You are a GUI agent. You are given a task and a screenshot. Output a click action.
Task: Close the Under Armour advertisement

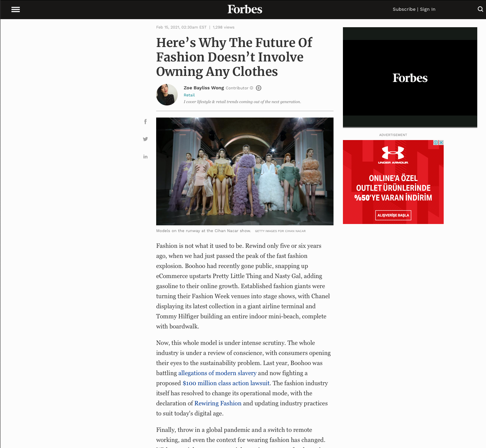coord(441,143)
